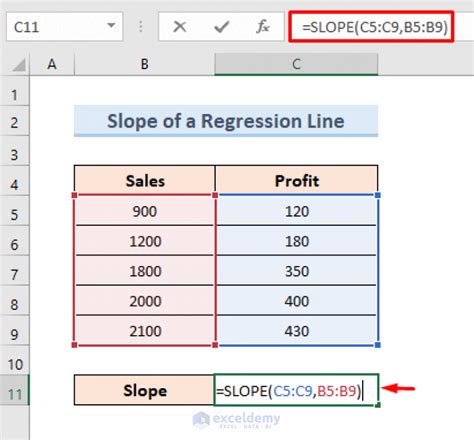
Task: Select column A header
Action: coord(52,64)
